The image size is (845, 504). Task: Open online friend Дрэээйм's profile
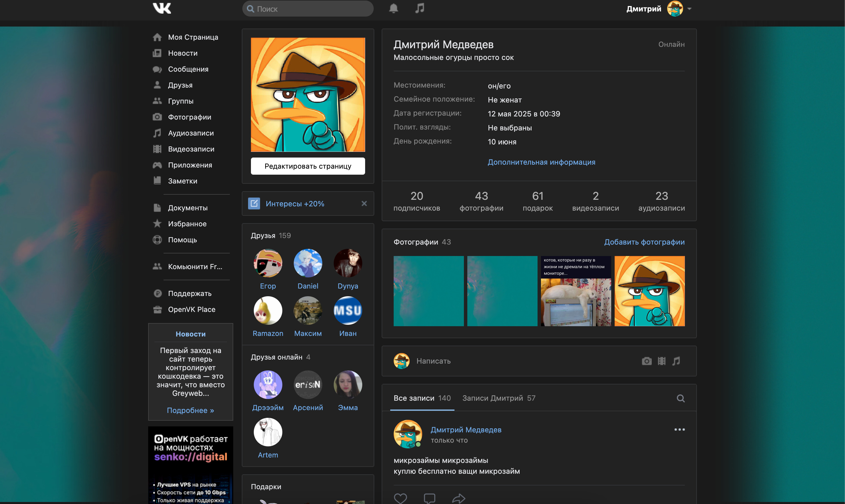pyautogui.click(x=268, y=391)
